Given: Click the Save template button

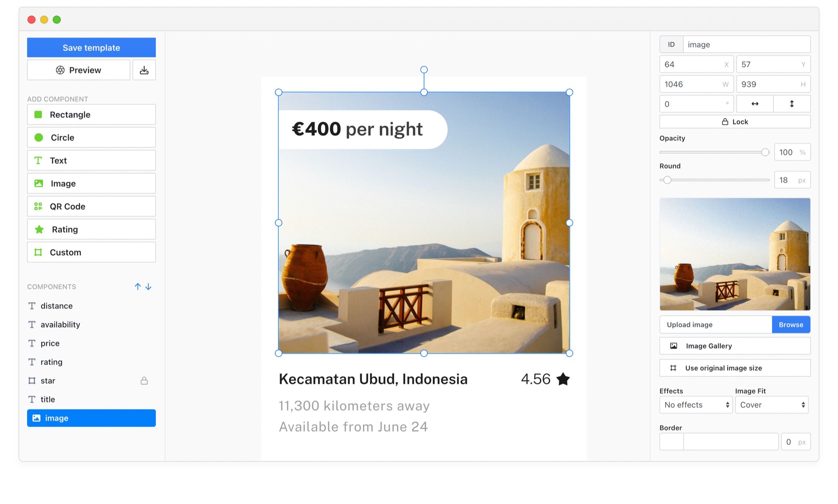Looking at the screenshot, I should 91,47.
